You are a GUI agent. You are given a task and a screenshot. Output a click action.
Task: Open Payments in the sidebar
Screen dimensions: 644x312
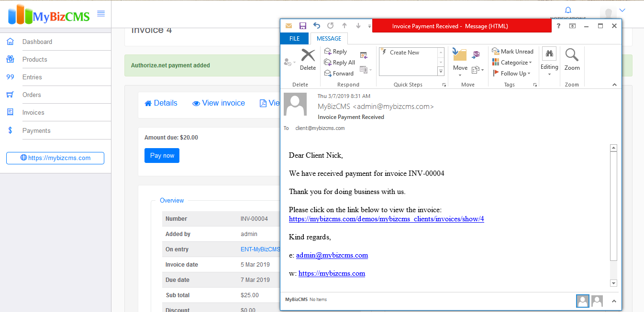(x=36, y=130)
